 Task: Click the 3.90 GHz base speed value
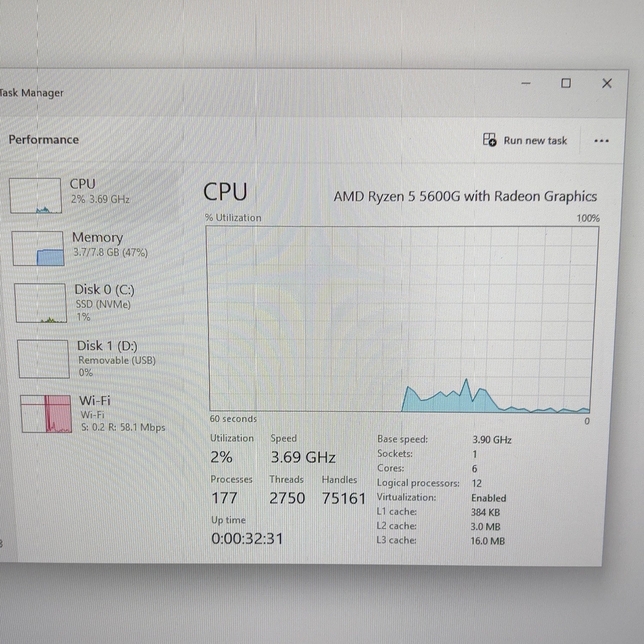coord(492,440)
